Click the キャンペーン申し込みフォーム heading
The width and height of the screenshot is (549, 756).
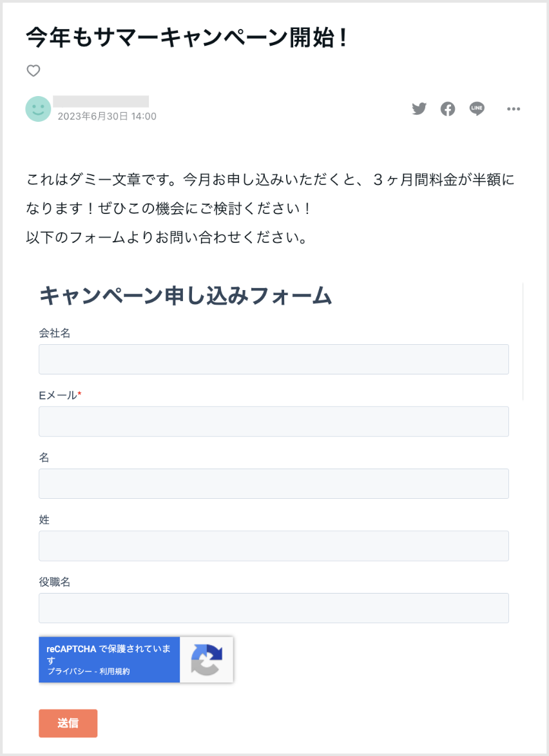coord(186,296)
